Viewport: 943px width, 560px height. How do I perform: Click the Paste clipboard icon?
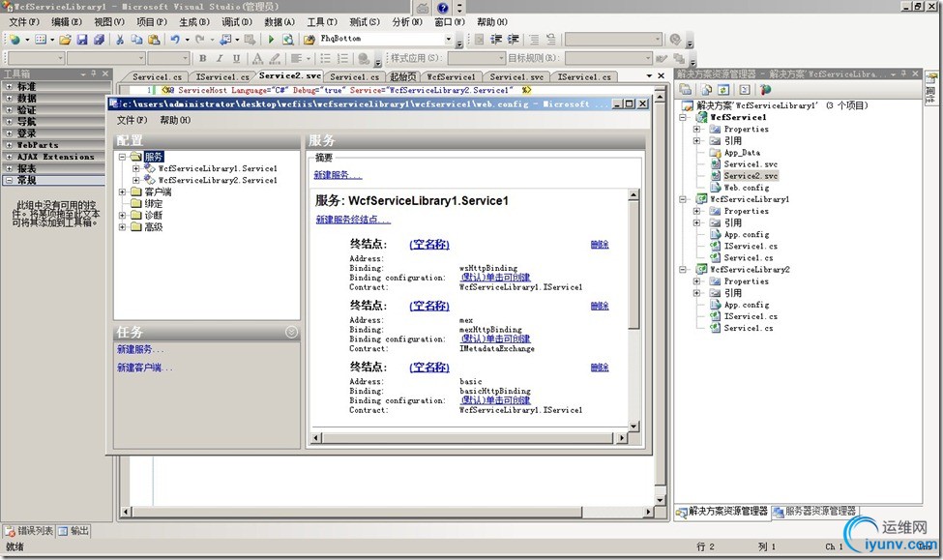154,40
